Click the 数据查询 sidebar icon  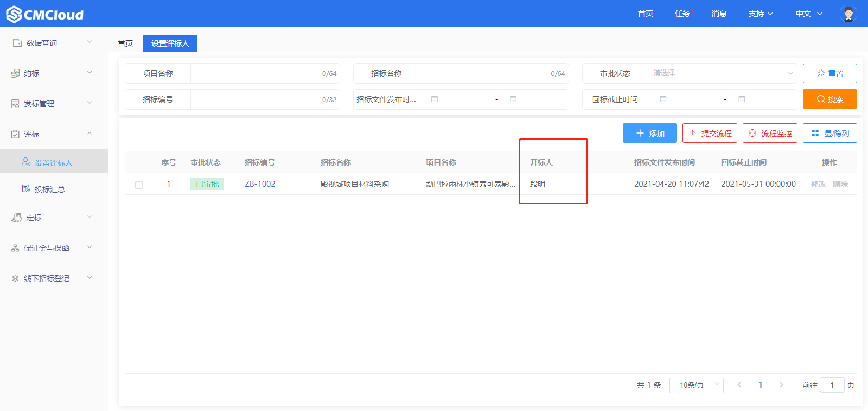[17, 42]
